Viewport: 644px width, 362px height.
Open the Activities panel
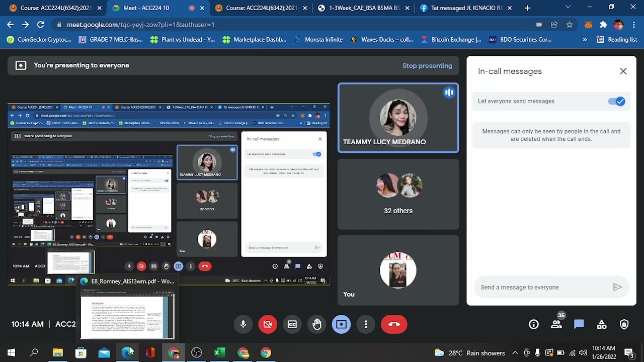[x=602, y=324]
